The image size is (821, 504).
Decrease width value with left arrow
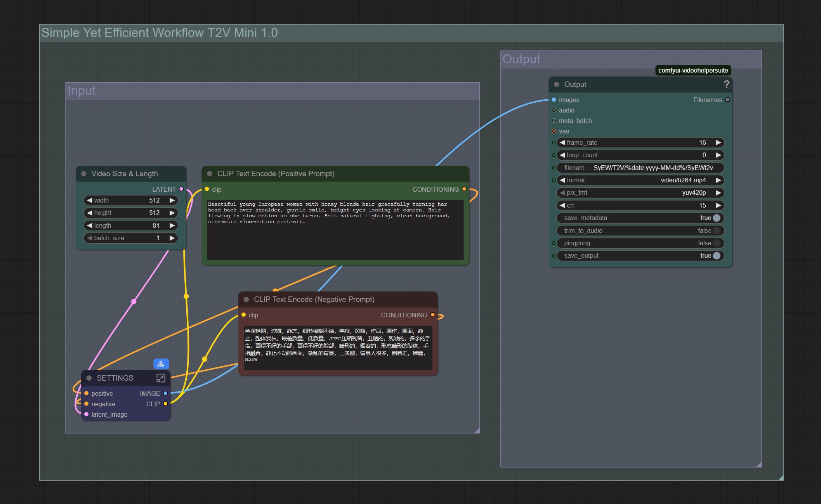(x=90, y=201)
